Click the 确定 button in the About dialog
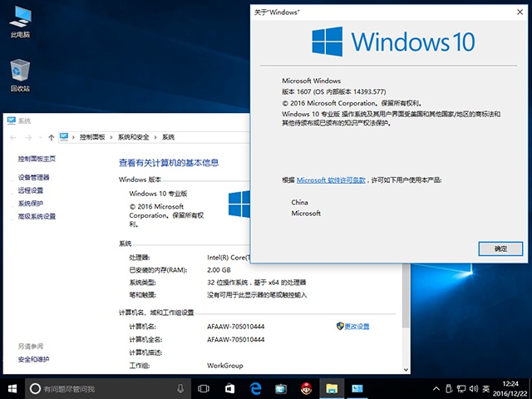The height and width of the screenshot is (399, 532). click(x=500, y=249)
